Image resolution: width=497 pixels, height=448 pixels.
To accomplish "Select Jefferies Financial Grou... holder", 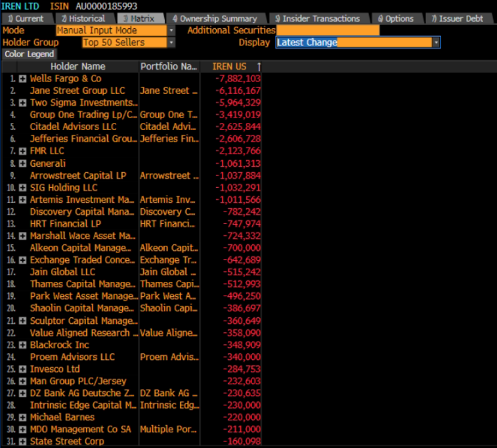I will 83,139.
